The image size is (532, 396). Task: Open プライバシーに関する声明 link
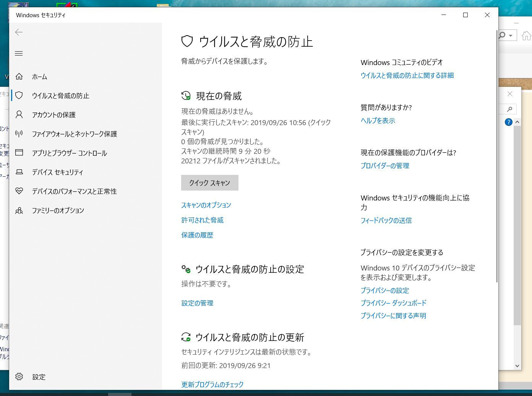[393, 316]
